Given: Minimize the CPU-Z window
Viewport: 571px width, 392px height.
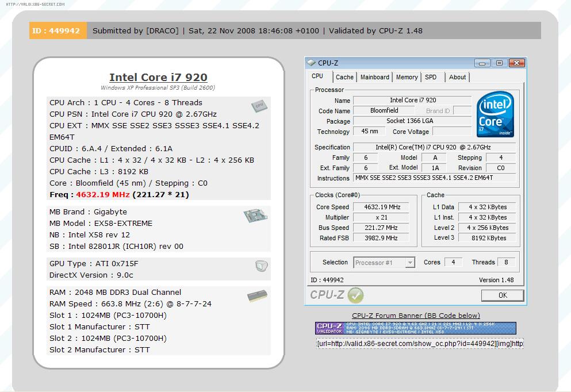Looking at the screenshot, I should 482,63.
